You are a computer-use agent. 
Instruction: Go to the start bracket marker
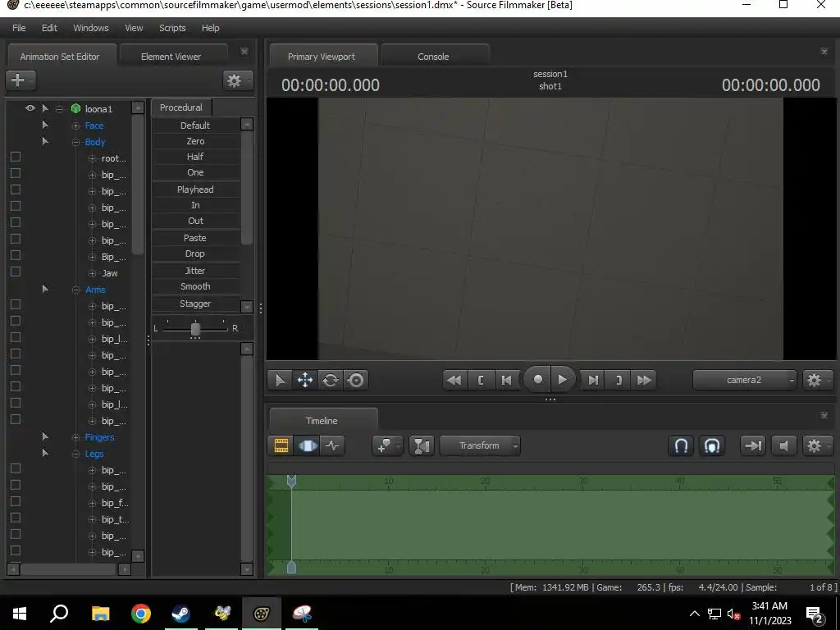click(x=481, y=381)
